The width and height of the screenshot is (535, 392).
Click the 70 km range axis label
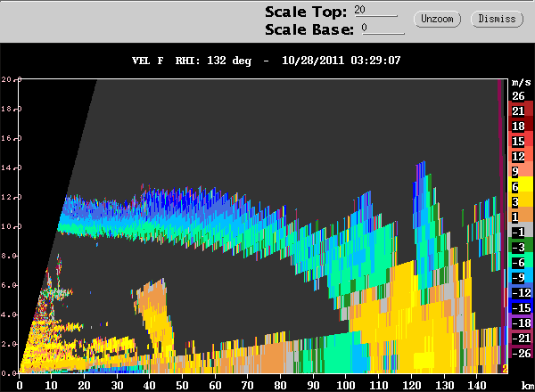[247, 386]
